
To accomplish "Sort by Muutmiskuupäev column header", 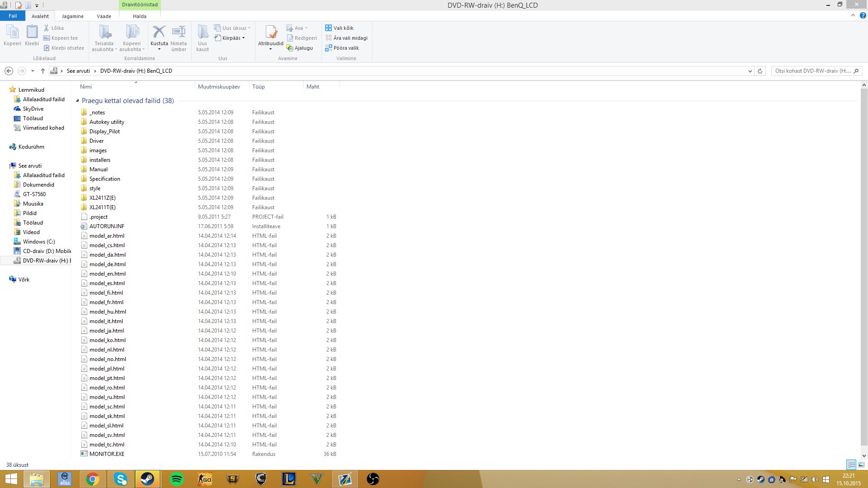I will (x=219, y=87).
